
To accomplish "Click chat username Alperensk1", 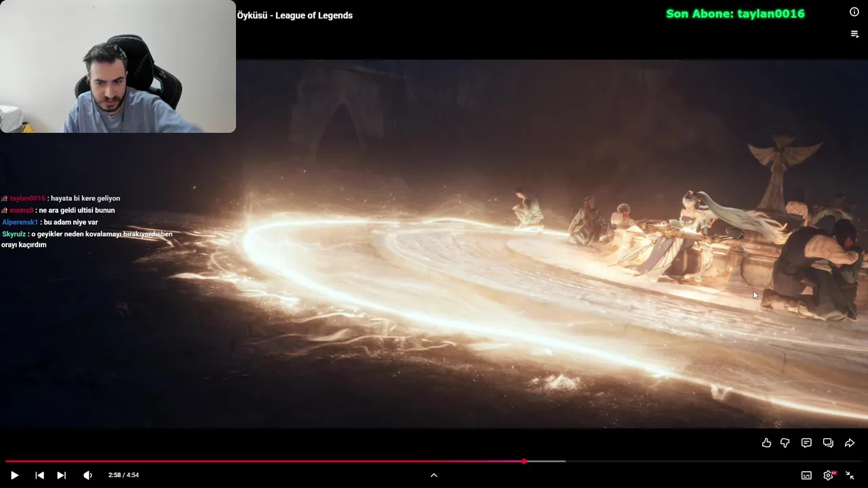I will coord(20,222).
